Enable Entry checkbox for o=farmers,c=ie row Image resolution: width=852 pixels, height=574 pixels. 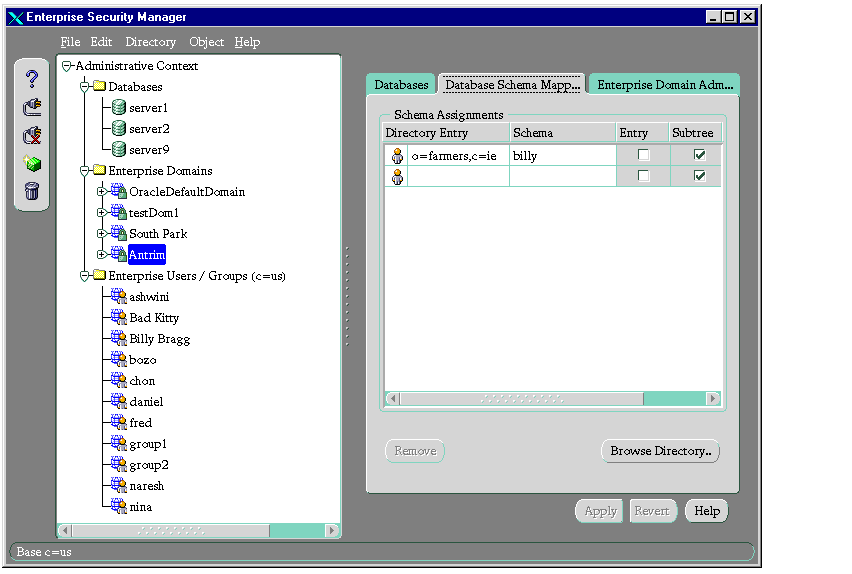pos(643,155)
